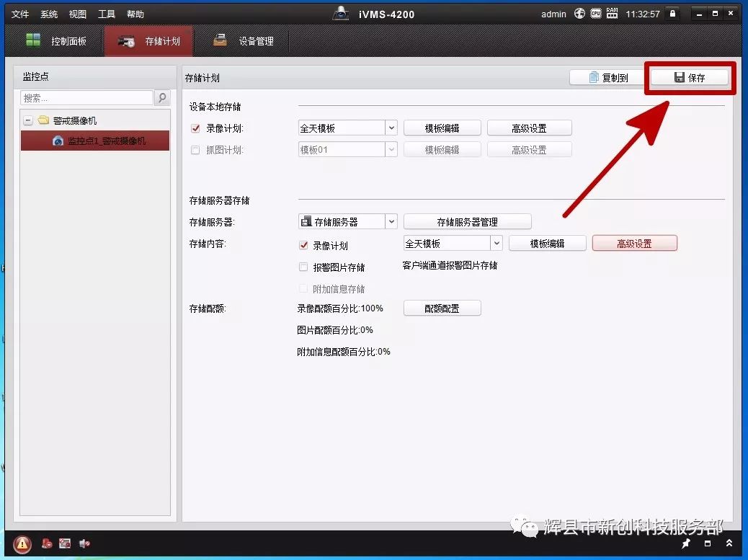Click local 录像计划 模板编辑 button

(x=442, y=128)
